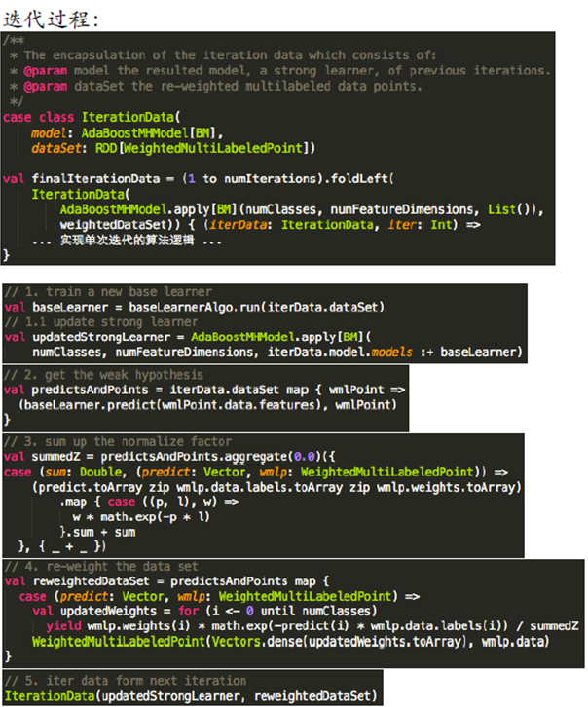Click 'WeightedMultiLabeledPoint(Vectors' constructor call text

[x=146, y=641]
